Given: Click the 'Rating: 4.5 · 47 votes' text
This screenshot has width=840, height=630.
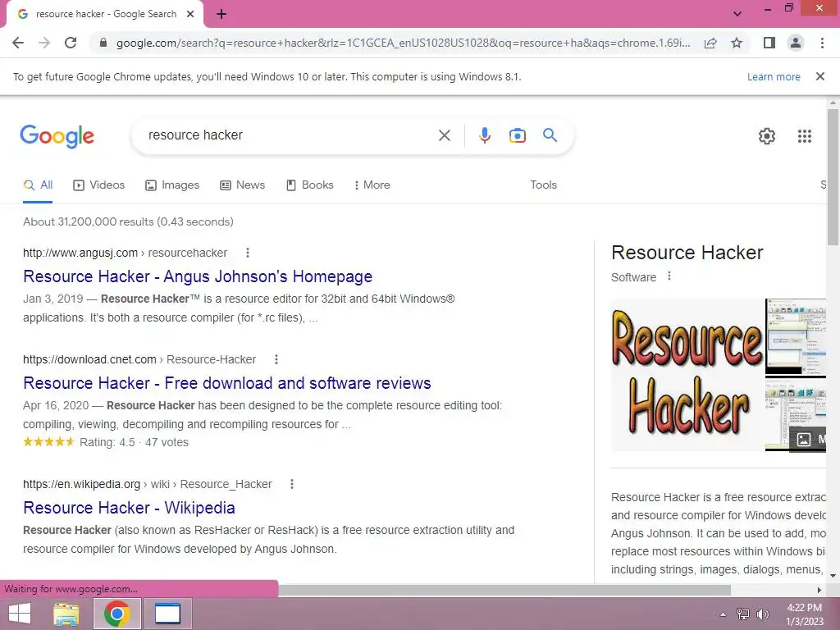Looking at the screenshot, I should pyautogui.click(x=134, y=442).
